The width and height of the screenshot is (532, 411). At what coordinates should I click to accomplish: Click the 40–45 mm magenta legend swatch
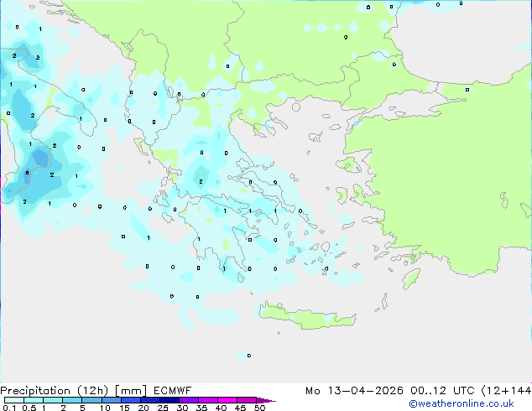[x=227, y=400]
